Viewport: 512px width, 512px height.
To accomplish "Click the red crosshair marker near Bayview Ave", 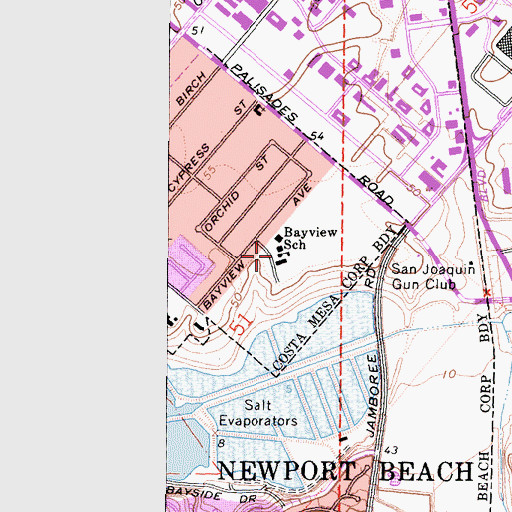I will click(256, 256).
